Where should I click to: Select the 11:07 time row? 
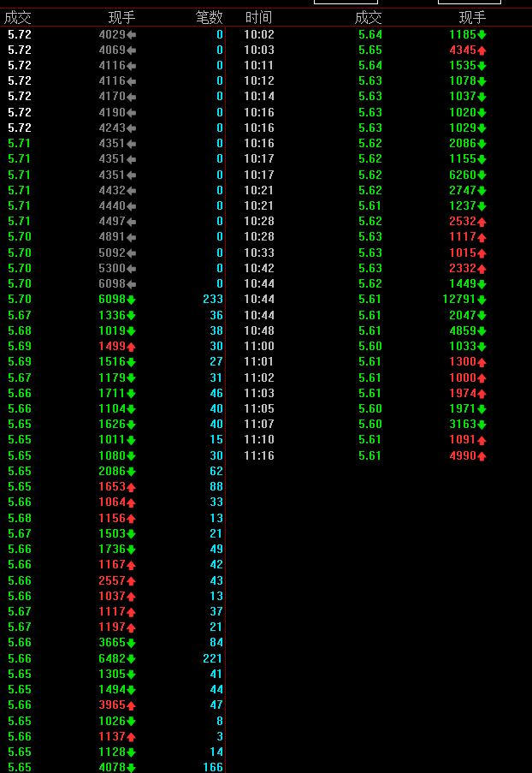[x=259, y=424]
